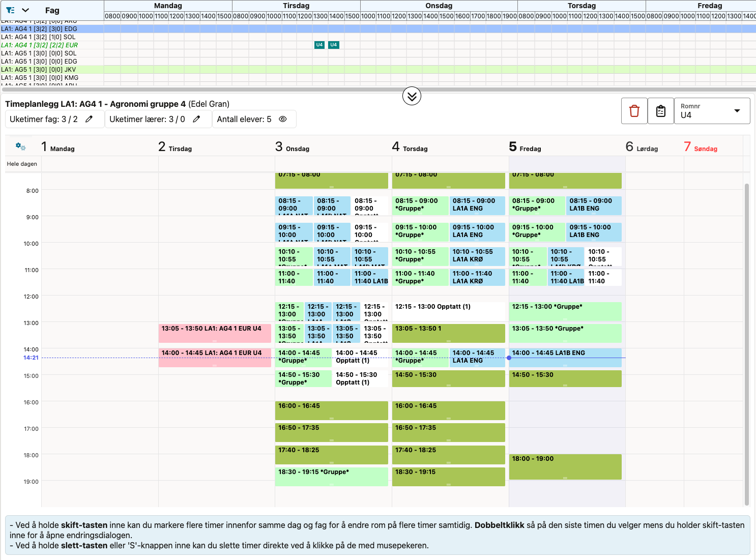This screenshot has width=756, height=560.
Task: Click the Mandag day column header
Action: click(100, 147)
